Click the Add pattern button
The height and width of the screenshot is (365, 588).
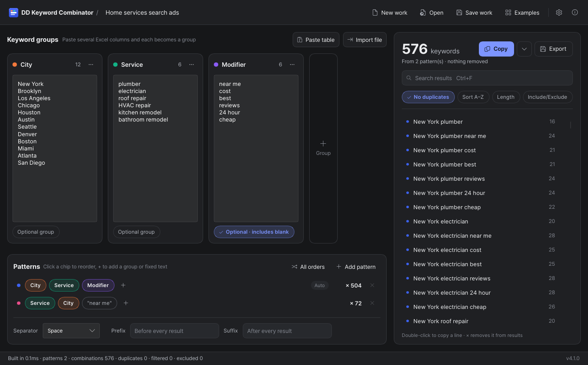(x=355, y=267)
